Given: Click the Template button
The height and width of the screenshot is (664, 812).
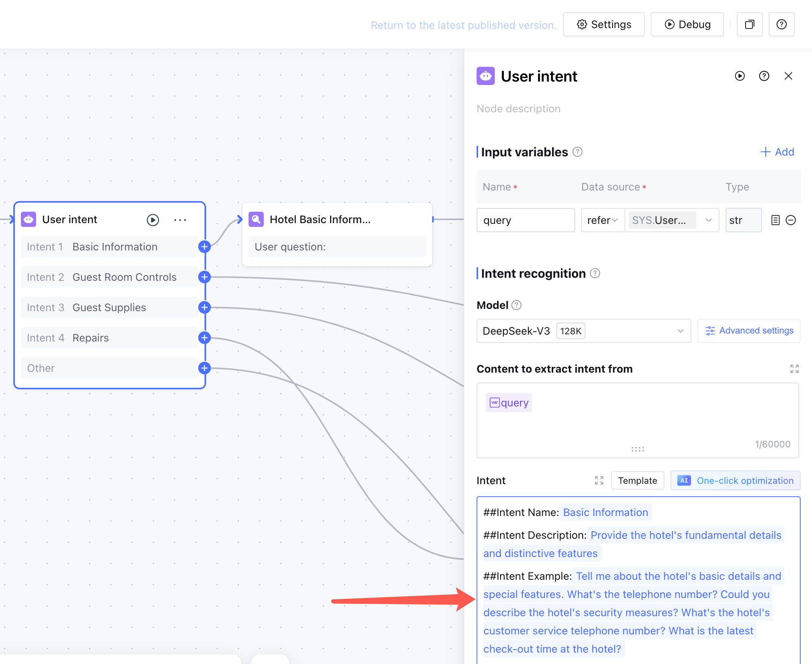Looking at the screenshot, I should [x=637, y=480].
